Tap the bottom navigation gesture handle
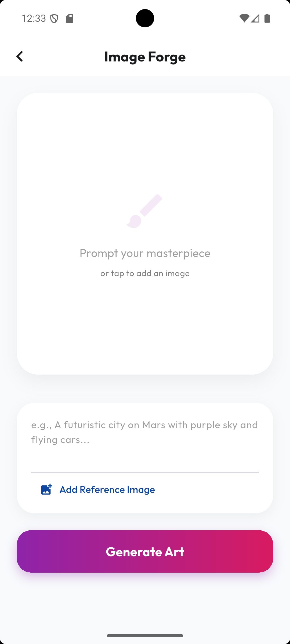 [145, 635]
